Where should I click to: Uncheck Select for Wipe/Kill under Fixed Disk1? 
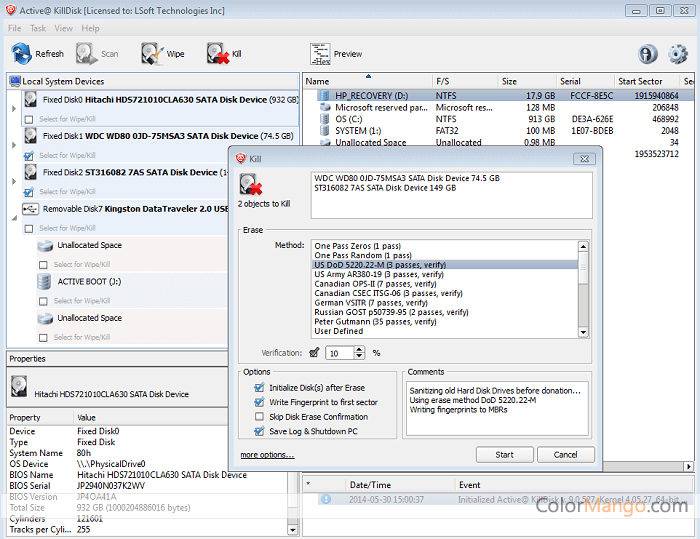click(29, 156)
